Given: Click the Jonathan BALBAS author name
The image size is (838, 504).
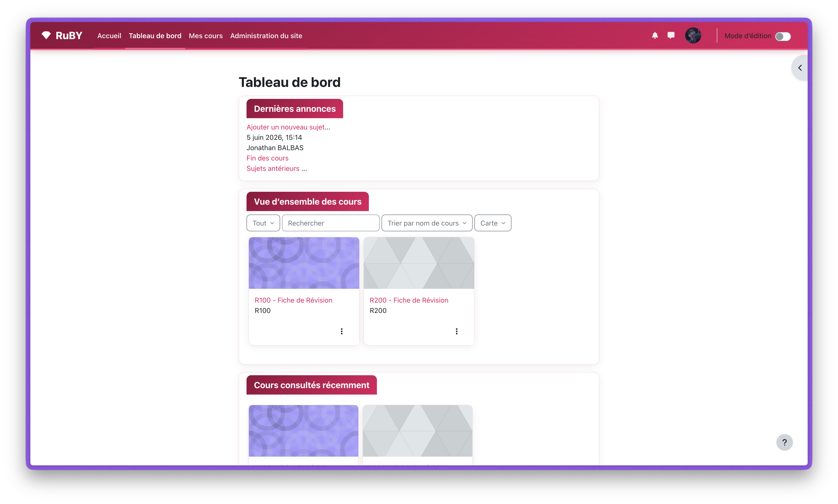Looking at the screenshot, I should [x=275, y=148].
